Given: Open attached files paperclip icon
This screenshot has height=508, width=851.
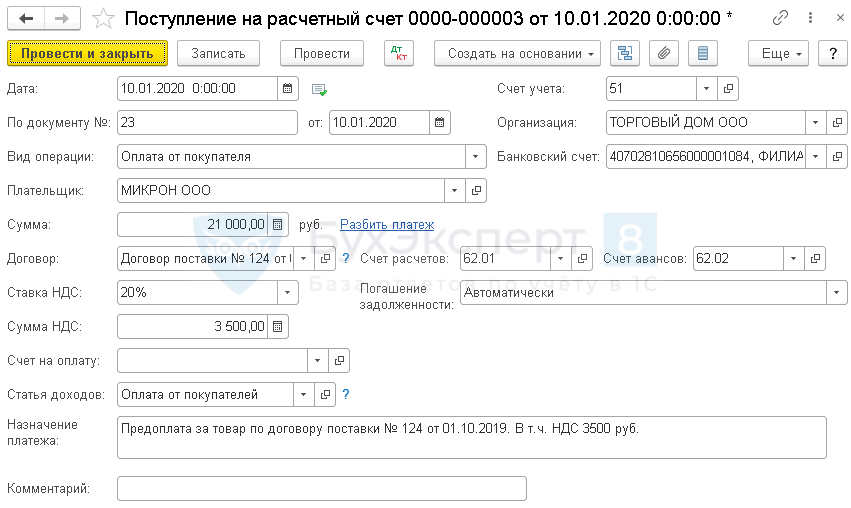Looking at the screenshot, I should [x=664, y=54].
